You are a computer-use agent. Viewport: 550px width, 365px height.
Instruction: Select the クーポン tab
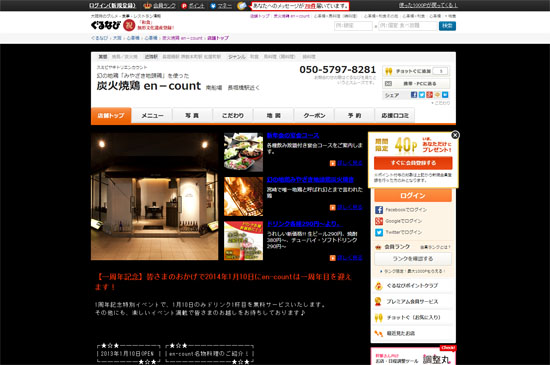(314, 115)
